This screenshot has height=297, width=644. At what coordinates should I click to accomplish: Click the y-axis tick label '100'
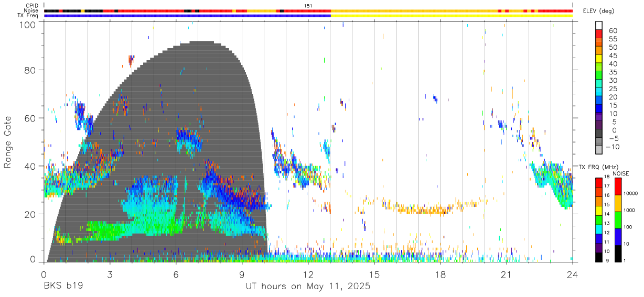(x=28, y=24)
